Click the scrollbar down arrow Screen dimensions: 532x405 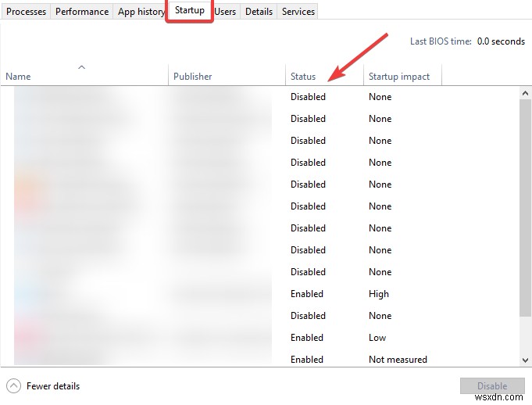525,359
